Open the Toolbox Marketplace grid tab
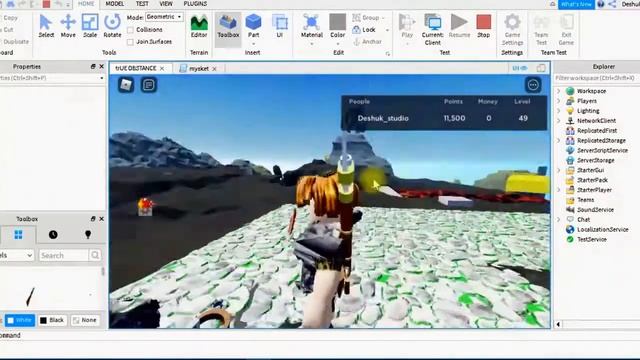 click(x=18, y=235)
